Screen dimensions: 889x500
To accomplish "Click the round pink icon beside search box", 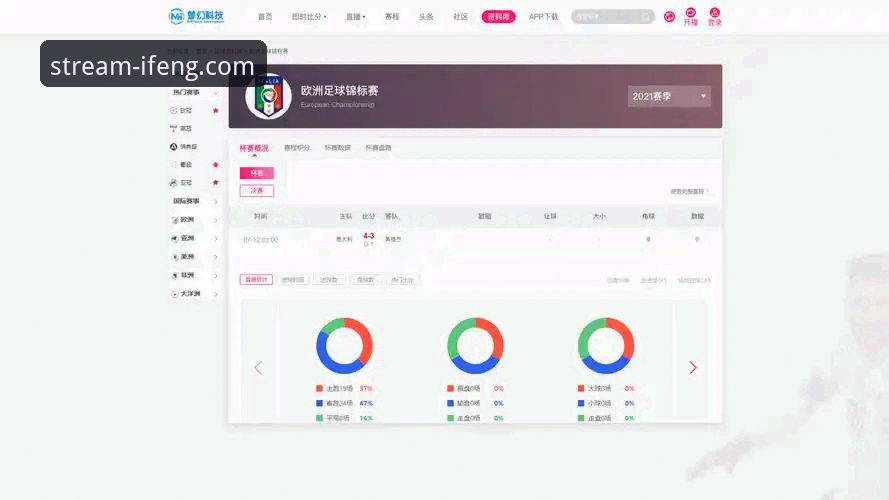I will click(669, 17).
